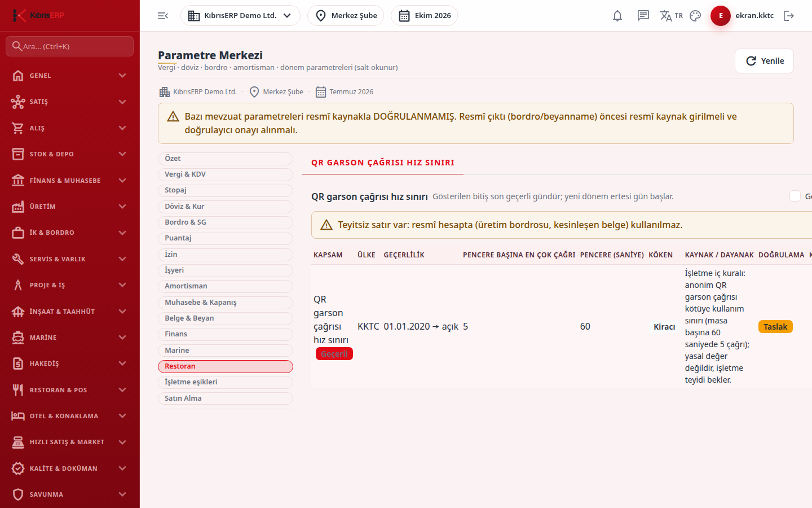Expand the Hakediş chevron
Screen dimensions: 812x508
(x=122, y=364)
